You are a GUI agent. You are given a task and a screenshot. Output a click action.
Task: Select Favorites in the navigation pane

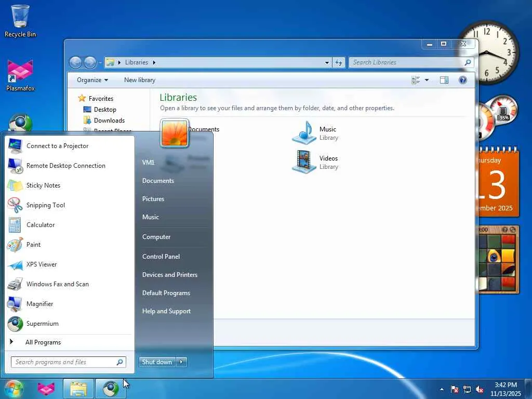pyautogui.click(x=101, y=98)
